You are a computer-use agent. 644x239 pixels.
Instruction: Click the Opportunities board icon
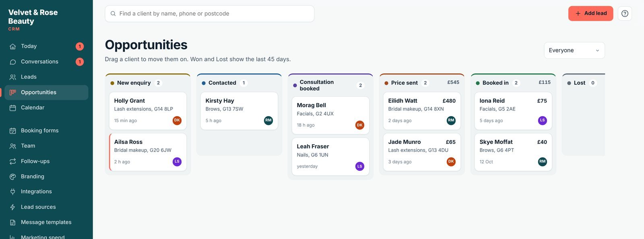tap(13, 92)
